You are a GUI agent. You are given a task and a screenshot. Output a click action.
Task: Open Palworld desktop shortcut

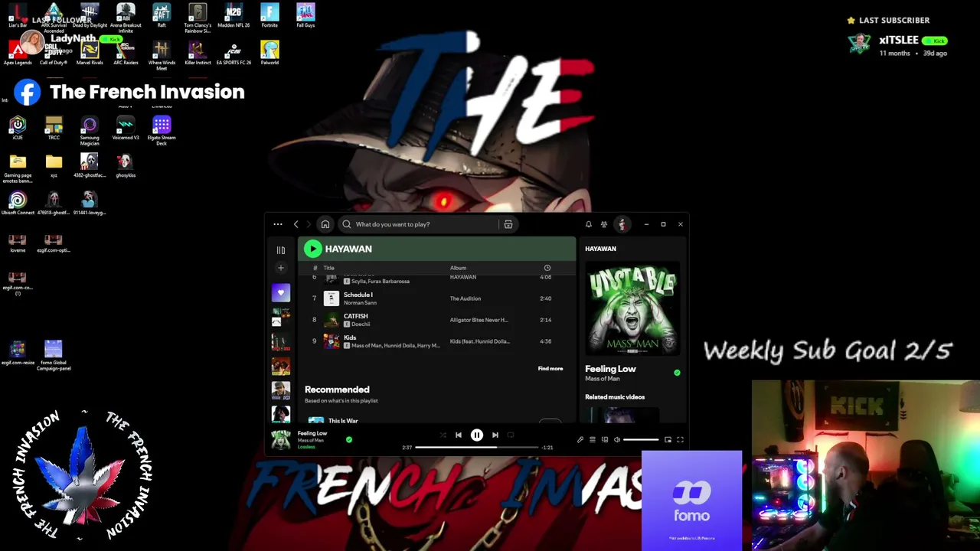point(269,53)
